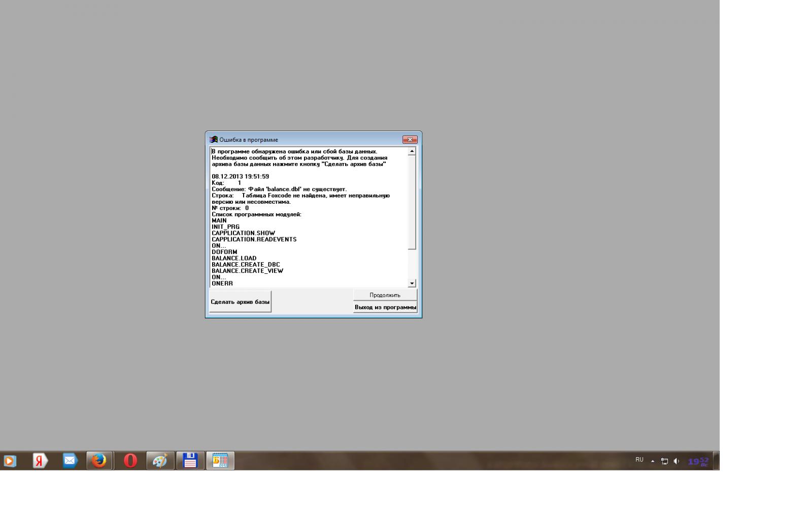Click the FoxPro icon in dialog title bar

pos(214,140)
